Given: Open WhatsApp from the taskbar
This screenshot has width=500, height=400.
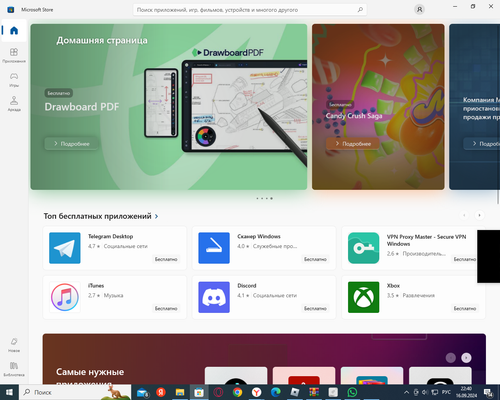Looking at the screenshot, I should (352, 392).
